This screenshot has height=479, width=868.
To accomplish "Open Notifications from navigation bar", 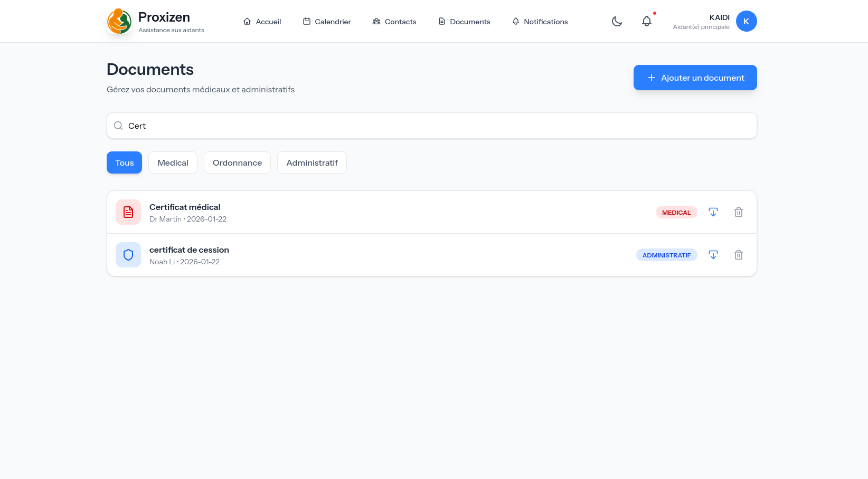I will (x=540, y=22).
